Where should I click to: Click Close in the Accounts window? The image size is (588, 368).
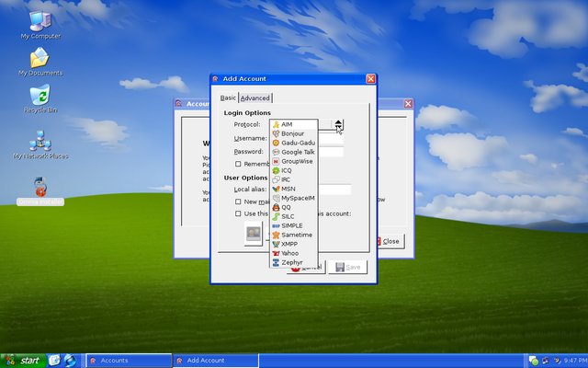(390, 241)
